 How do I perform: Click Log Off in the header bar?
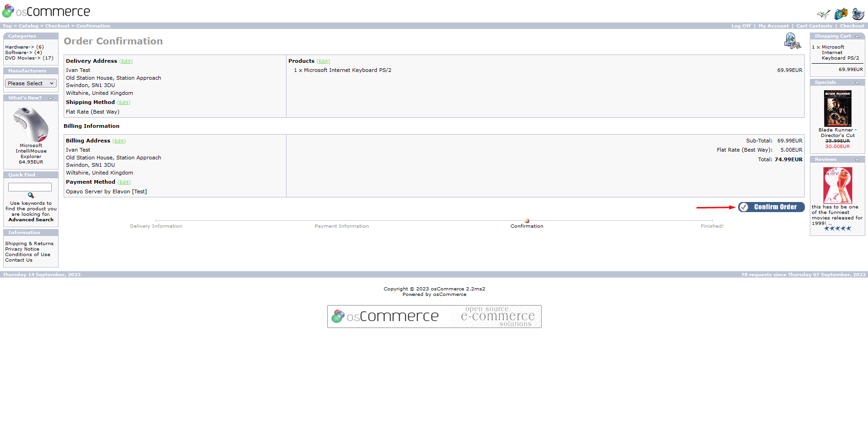741,26
